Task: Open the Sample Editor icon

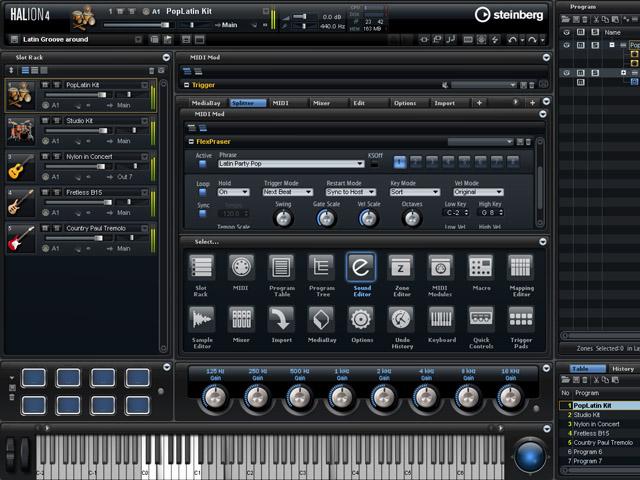Action: 201,319
